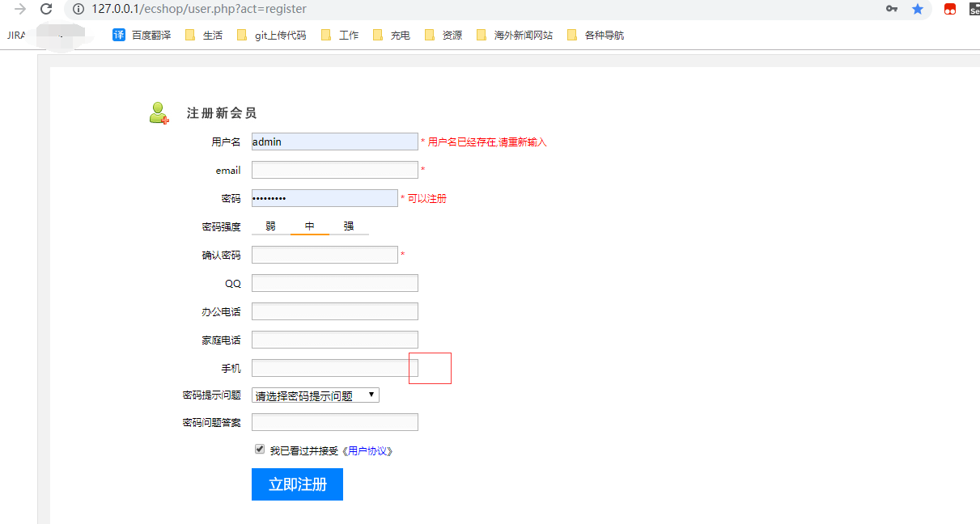
Task: Open the 《用户协议》 agreement link
Action: pyautogui.click(x=369, y=450)
